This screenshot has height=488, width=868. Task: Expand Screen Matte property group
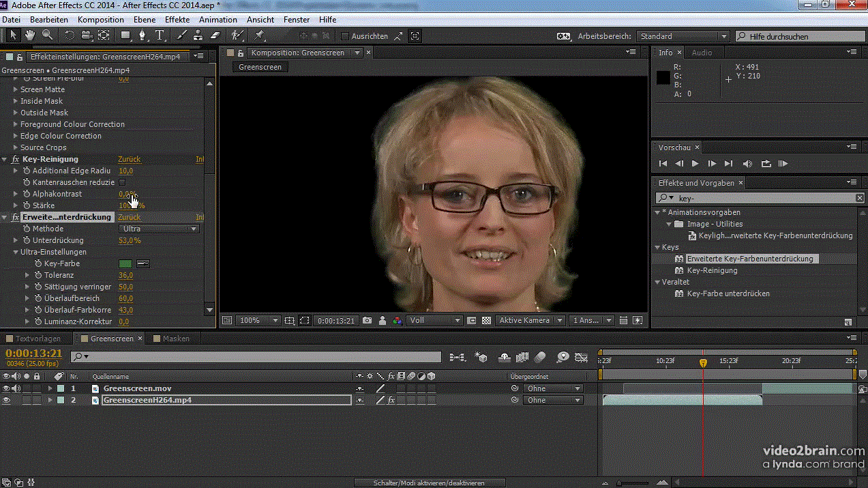tap(16, 89)
